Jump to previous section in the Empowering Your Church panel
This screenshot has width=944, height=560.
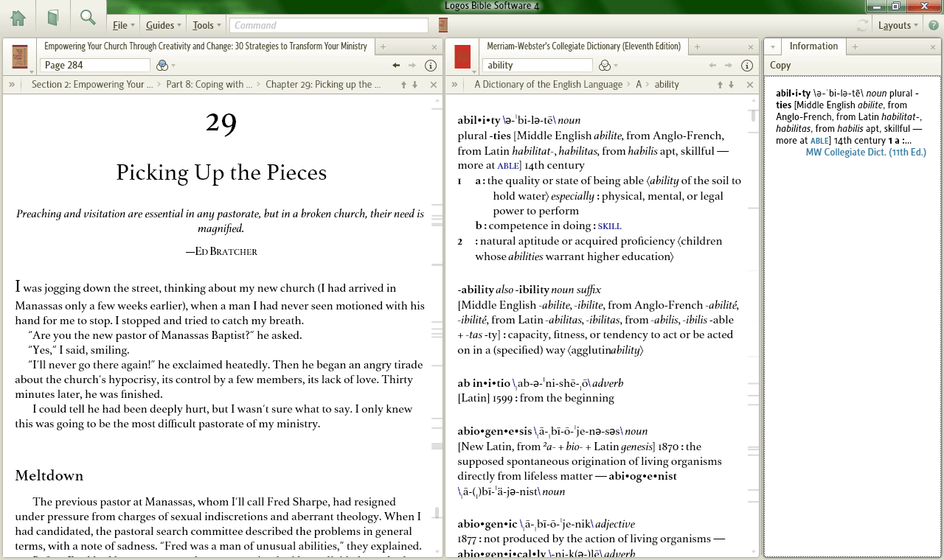[403, 85]
